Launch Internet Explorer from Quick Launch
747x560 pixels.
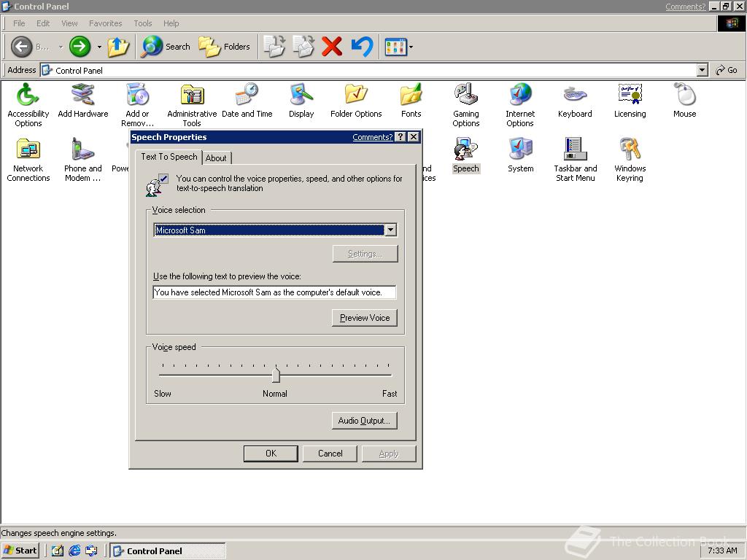[x=74, y=551]
